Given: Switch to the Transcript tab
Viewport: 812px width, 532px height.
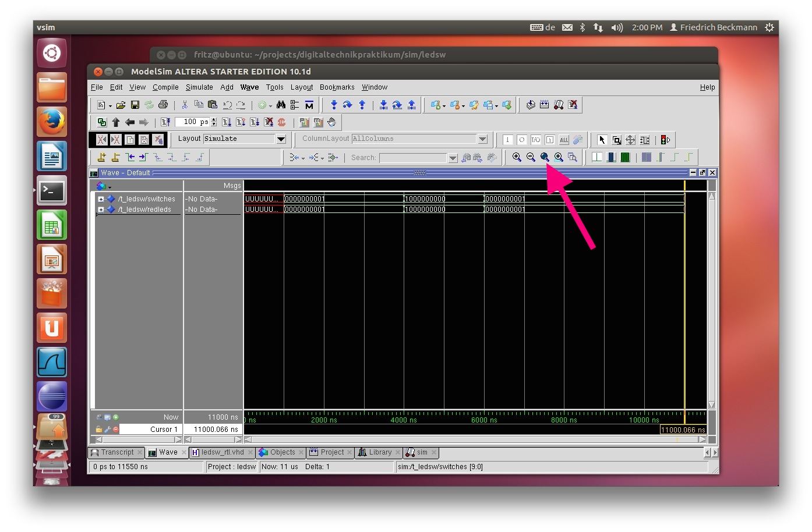Looking at the screenshot, I should tap(116, 452).
